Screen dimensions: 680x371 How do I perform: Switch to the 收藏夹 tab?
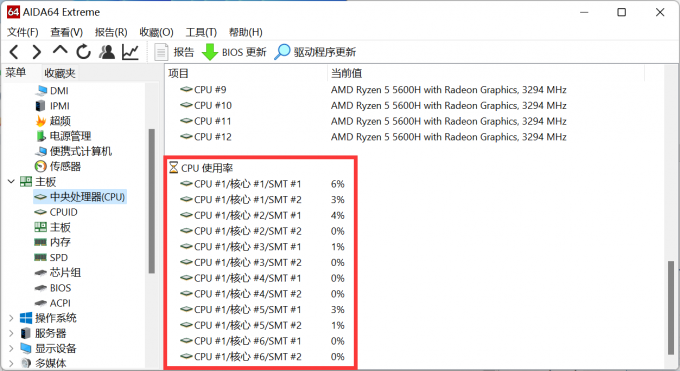[60, 73]
